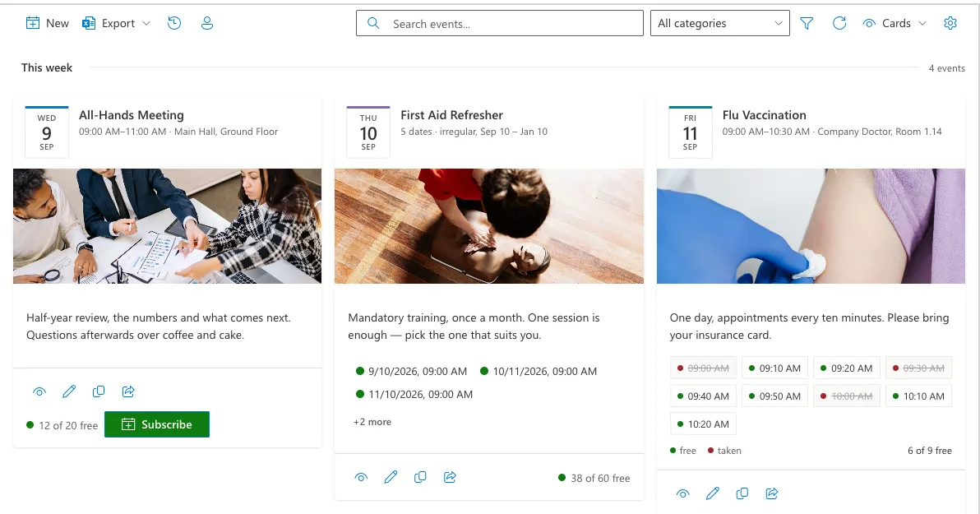Select the 9/10/2026, 09:00 AM session
Screen dimensions: 980x514
click(411, 372)
